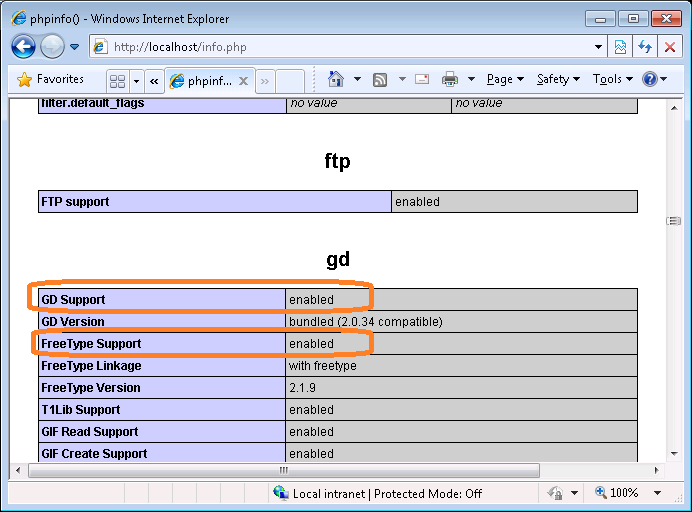Click the Home icon in the command bar
Viewport: 692px width, 512px height.
(x=336, y=79)
